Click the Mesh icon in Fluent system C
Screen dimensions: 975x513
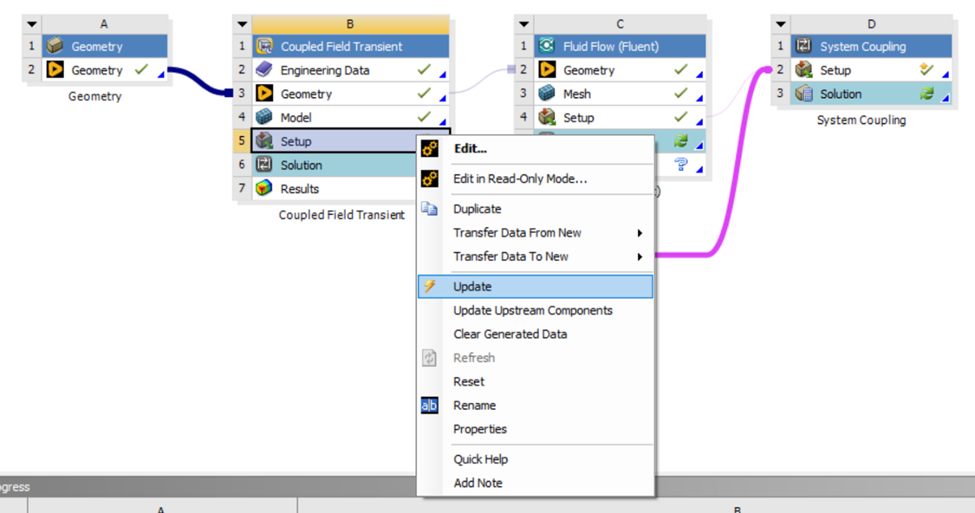click(x=547, y=93)
